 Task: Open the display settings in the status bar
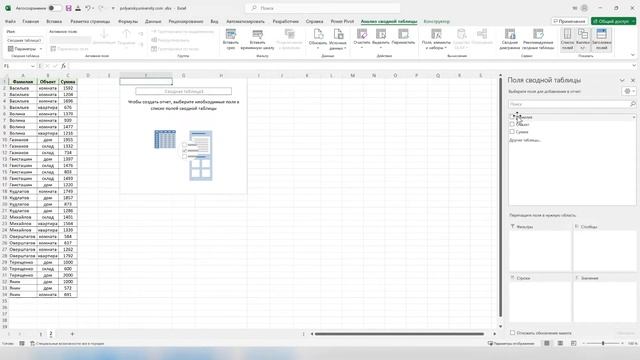pyautogui.click(x=511, y=343)
